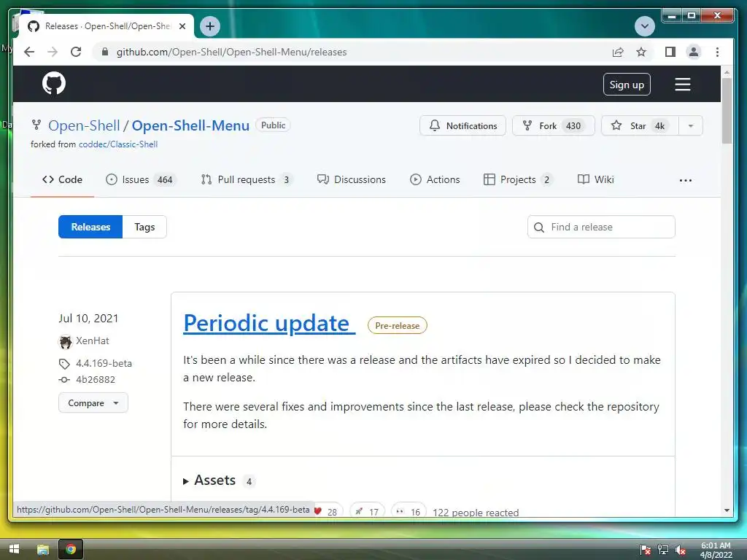
Task: Open the Projects tab
Action: [x=519, y=179]
